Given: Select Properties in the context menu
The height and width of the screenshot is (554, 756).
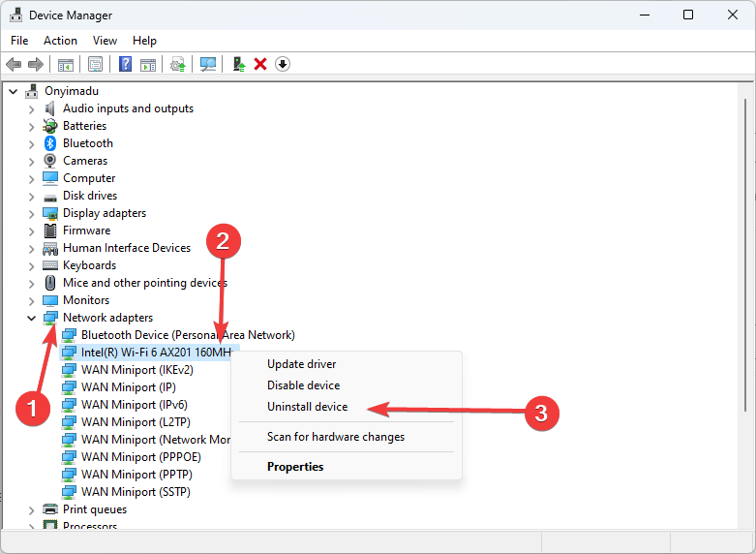Looking at the screenshot, I should click(x=295, y=467).
